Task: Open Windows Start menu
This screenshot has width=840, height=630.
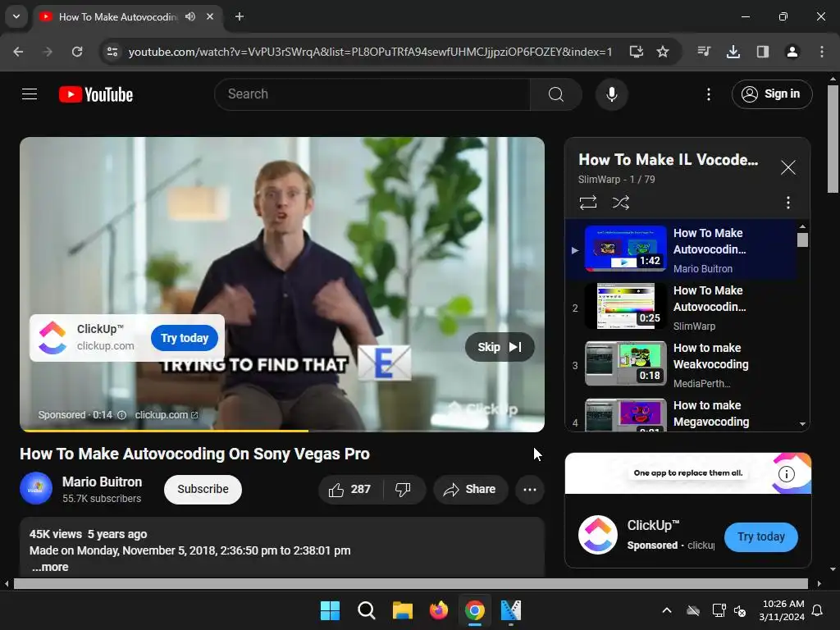Action: (330, 610)
